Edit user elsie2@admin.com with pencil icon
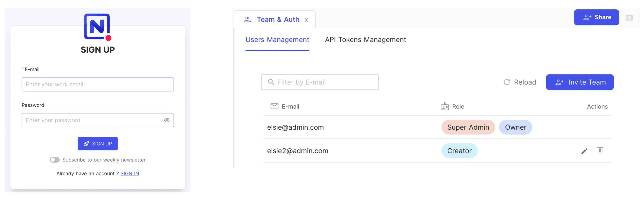644x198 pixels. [x=584, y=151]
